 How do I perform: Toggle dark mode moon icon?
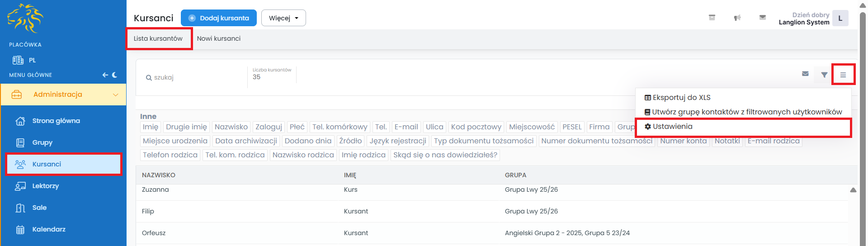pos(114,75)
